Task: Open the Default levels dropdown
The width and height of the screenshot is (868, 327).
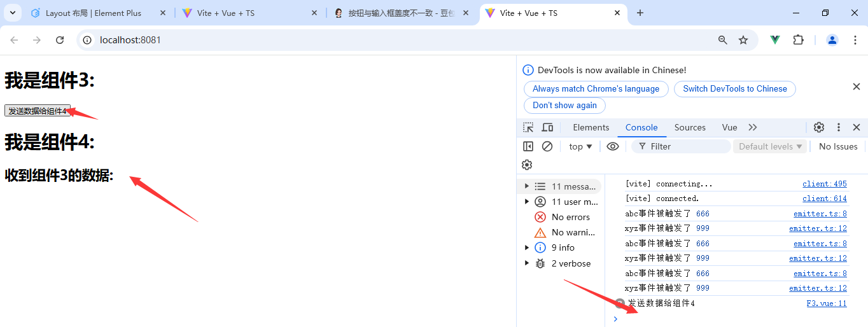Action: click(771, 146)
